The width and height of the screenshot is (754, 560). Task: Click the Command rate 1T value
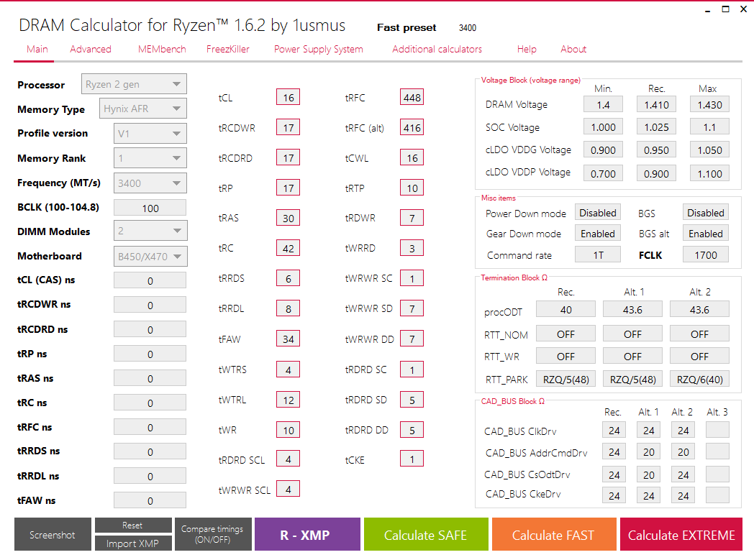pos(598,254)
